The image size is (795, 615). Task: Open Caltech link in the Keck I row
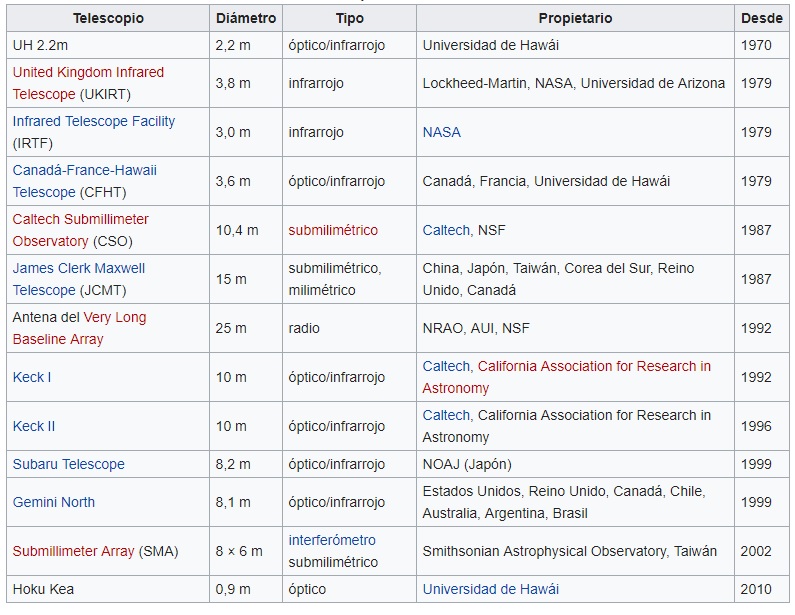coord(446,366)
